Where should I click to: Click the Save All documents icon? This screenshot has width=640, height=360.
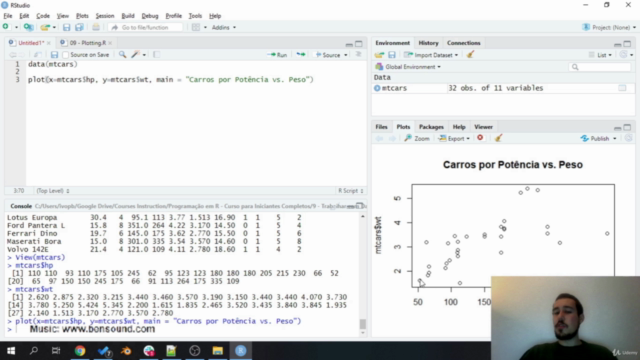tap(79, 27)
